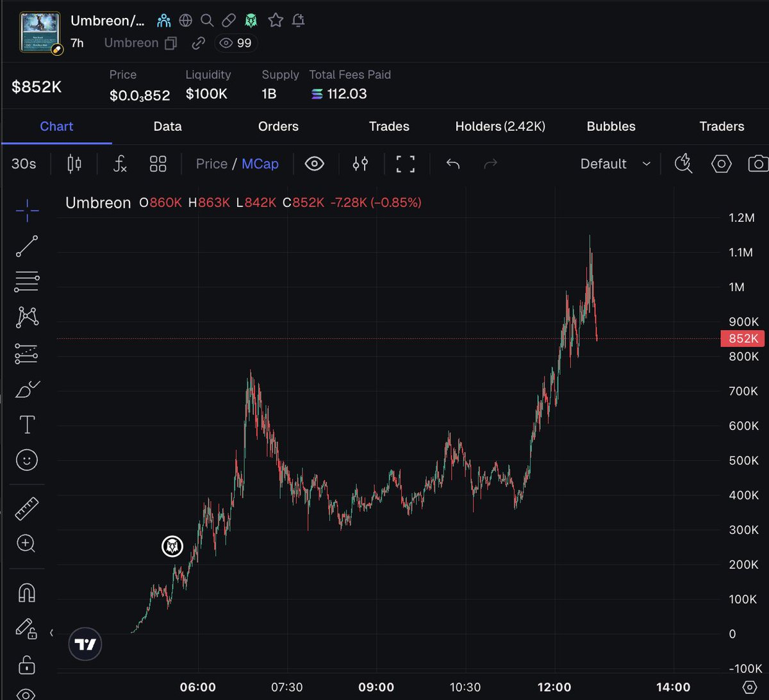Screen dimensions: 769x700
Task: Set an alert with the bell icon
Action: 298,21
